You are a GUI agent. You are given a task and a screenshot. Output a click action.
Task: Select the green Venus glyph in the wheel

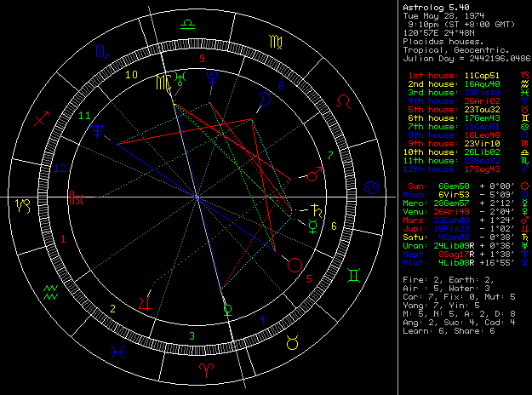click(226, 308)
